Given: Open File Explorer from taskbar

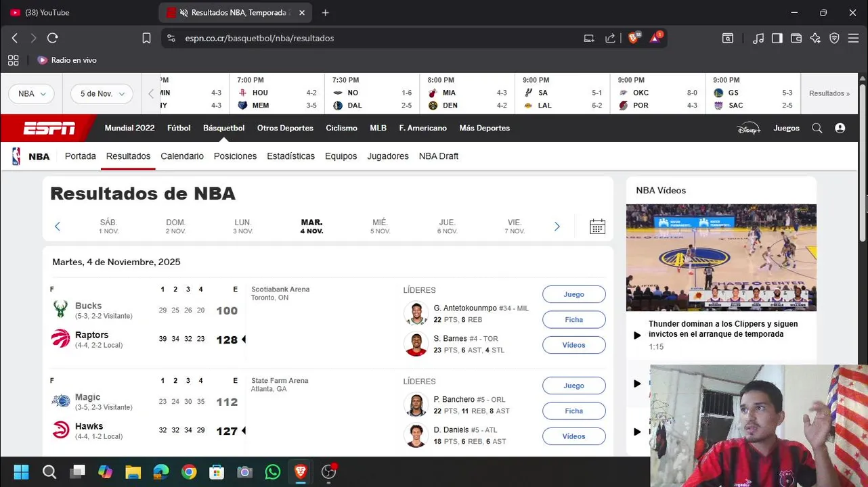Looking at the screenshot, I should [x=133, y=472].
